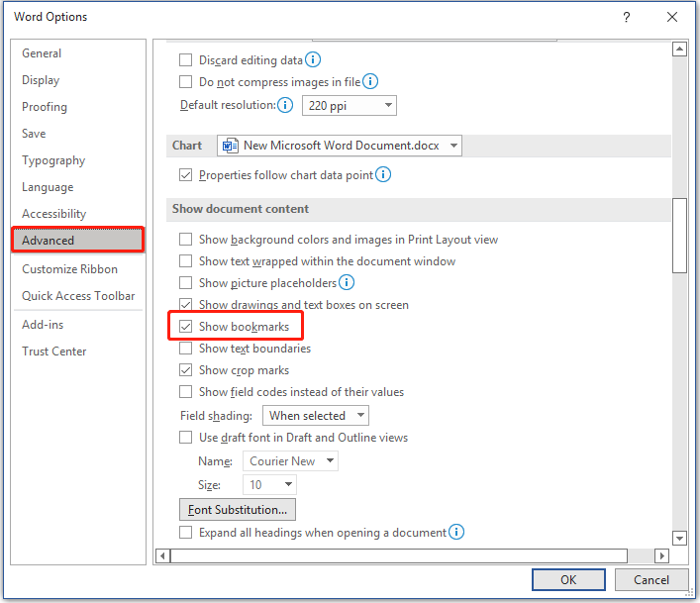Check Show text wrapped within document window
The height and width of the screenshot is (603, 700).
pos(186,260)
